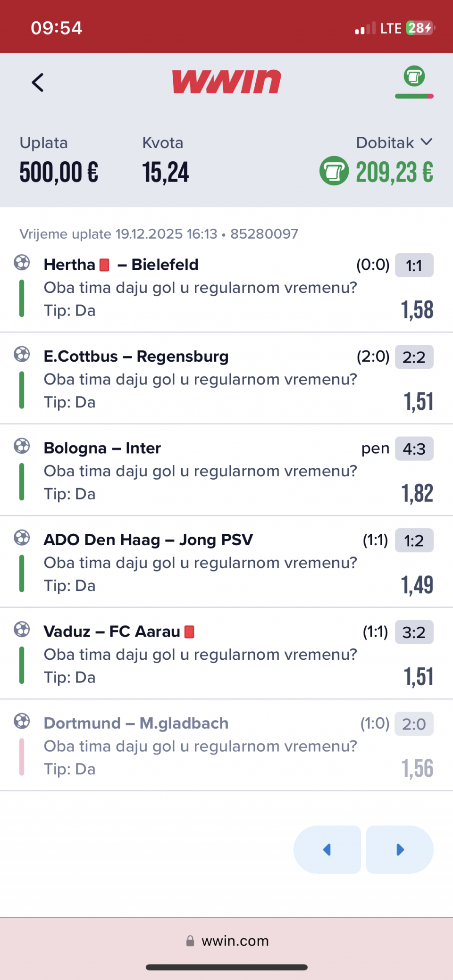Go to previous ticket with left arrow
The height and width of the screenshot is (980, 453).
pos(327,849)
